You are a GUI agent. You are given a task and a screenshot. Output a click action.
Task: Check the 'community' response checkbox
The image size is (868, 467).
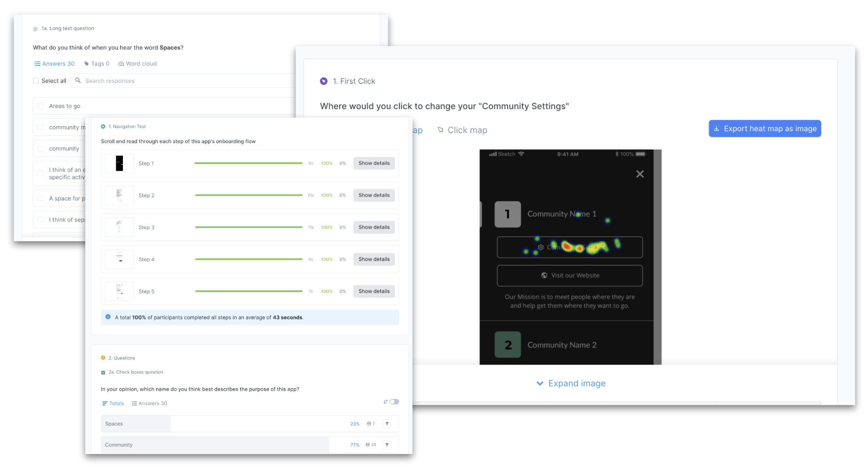tap(40, 149)
